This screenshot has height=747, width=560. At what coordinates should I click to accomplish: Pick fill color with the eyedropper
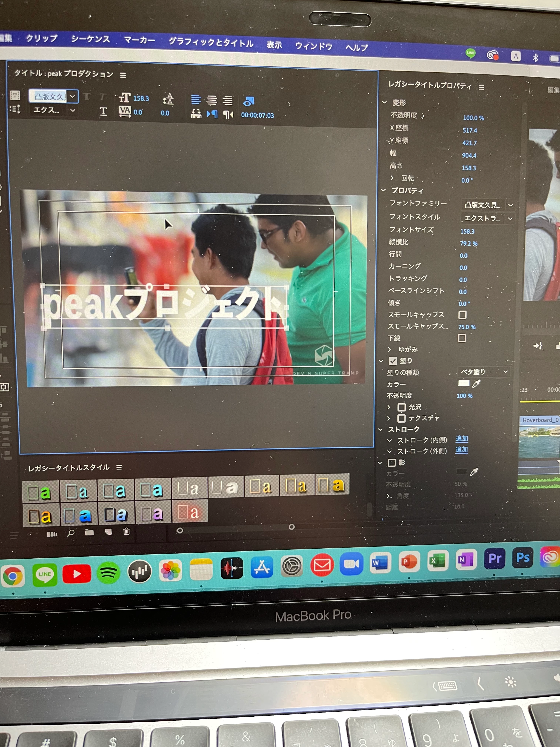click(x=476, y=383)
